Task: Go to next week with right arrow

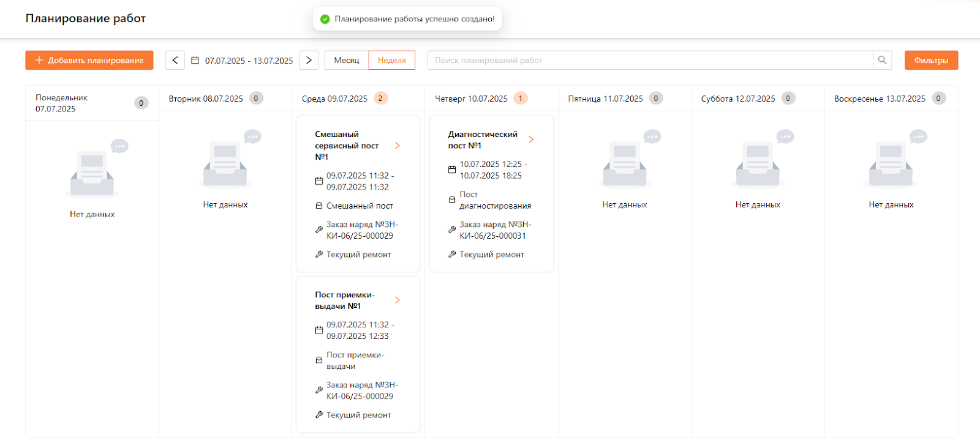Action: point(309,60)
